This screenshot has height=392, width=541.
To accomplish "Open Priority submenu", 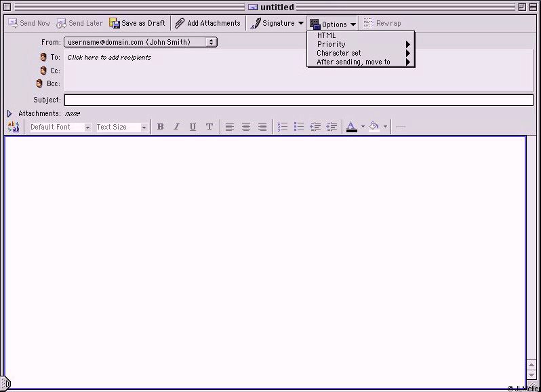I will pyautogui.click(x=361, y=44).
